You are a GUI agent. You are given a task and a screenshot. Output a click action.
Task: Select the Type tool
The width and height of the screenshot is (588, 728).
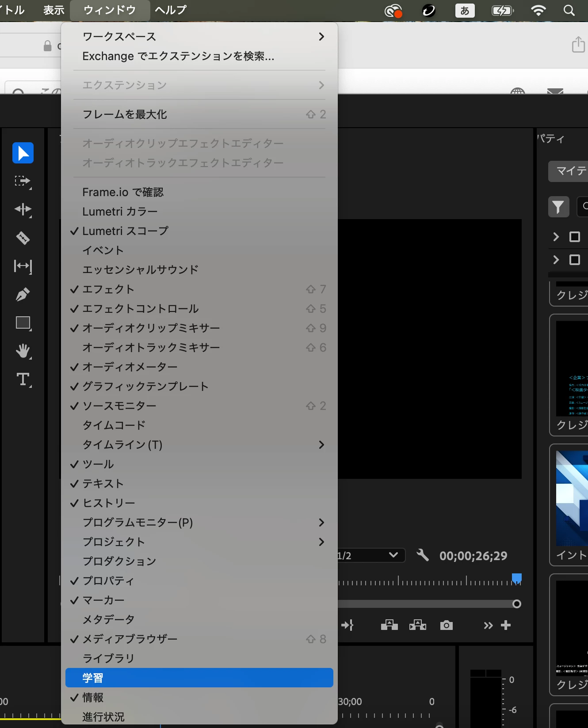click(23, 379)
